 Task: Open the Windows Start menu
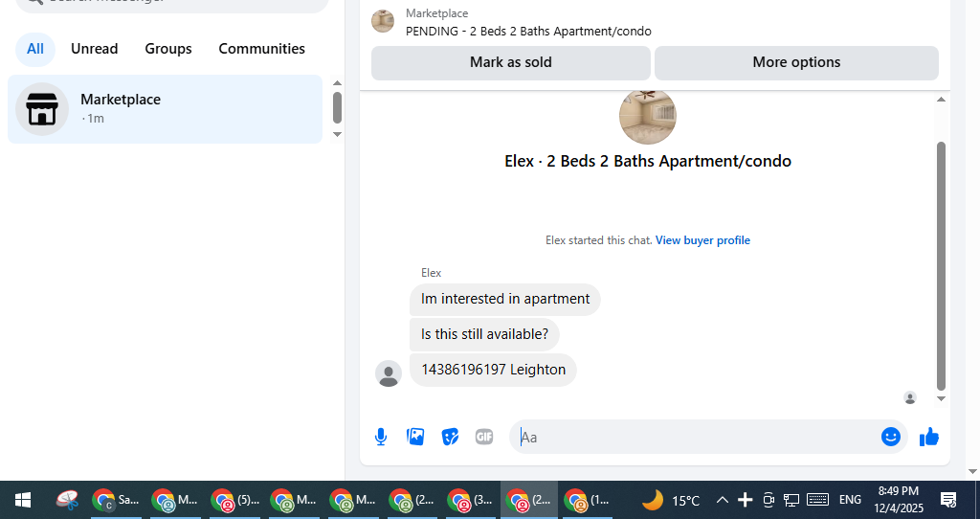point(23,500)
